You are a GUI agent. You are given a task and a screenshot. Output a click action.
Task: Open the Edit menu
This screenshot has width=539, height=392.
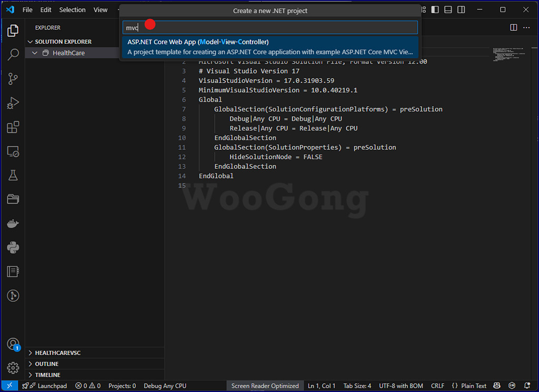click(45, 10)
